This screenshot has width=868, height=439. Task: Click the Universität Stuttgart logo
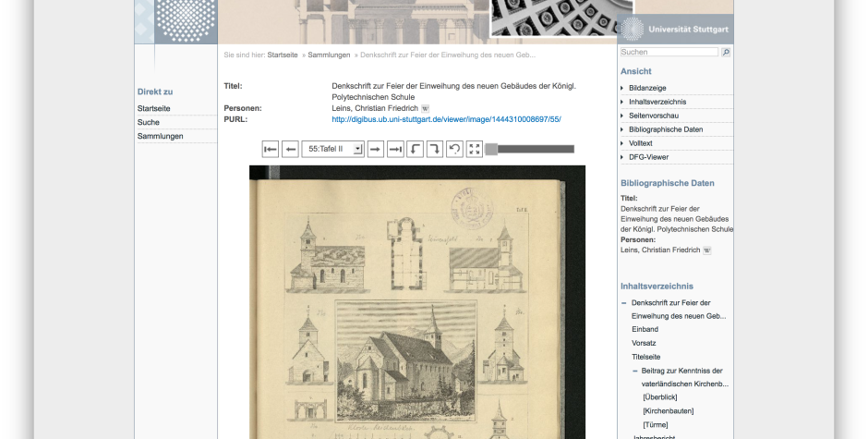675,29
